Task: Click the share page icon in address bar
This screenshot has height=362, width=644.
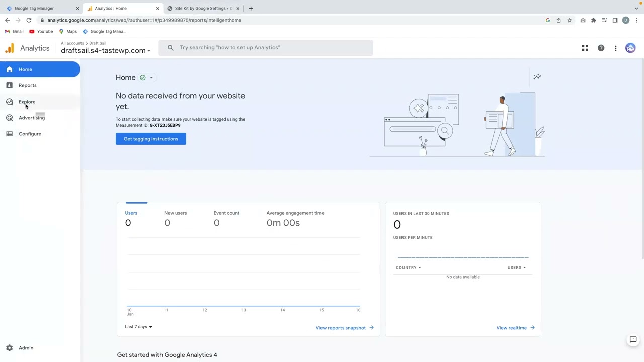Action: click(558, 20)
